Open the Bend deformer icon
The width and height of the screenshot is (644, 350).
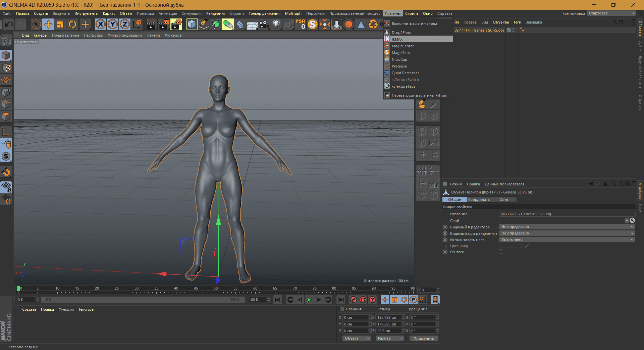[240, 24]
